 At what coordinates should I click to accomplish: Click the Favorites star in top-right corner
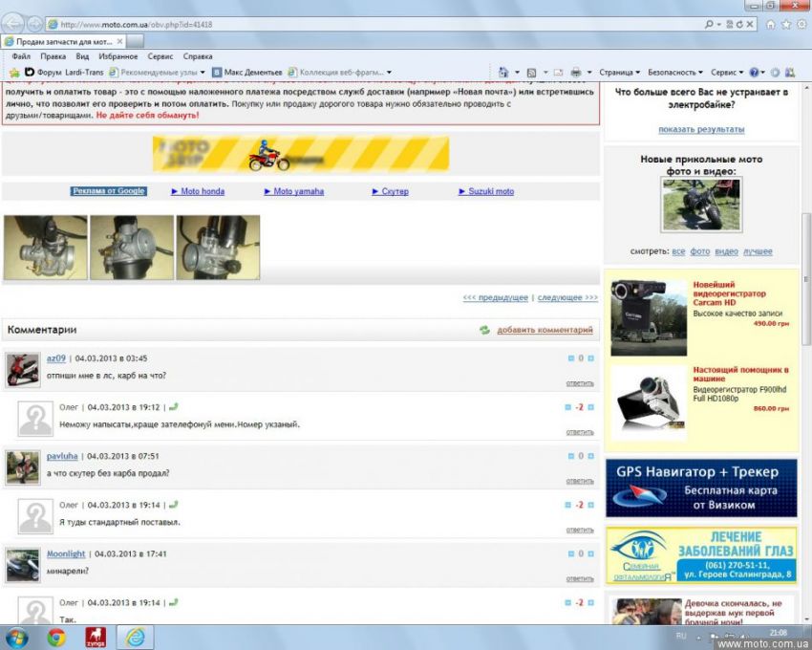(786, 24)
